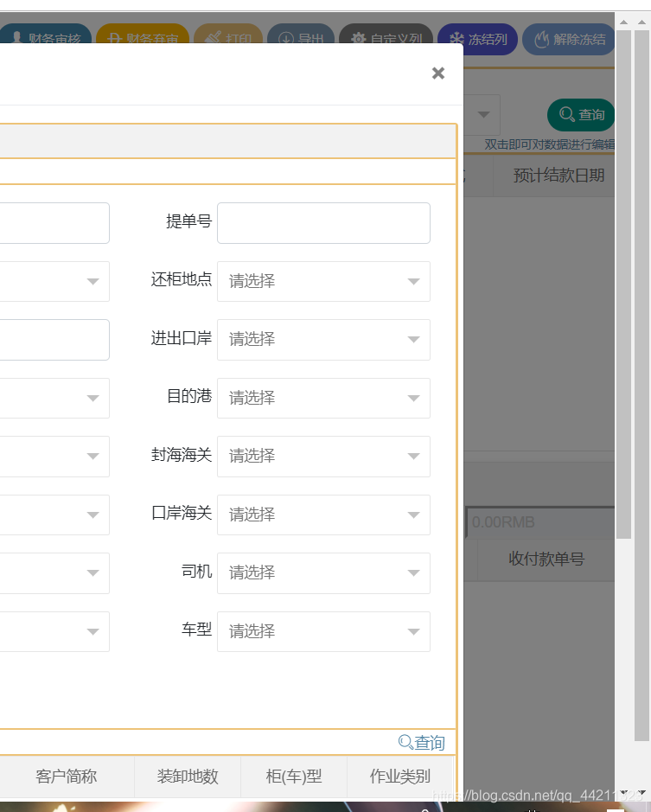
Task: Click the 柜(车)型 column header
Action: [x=294, y=777]
